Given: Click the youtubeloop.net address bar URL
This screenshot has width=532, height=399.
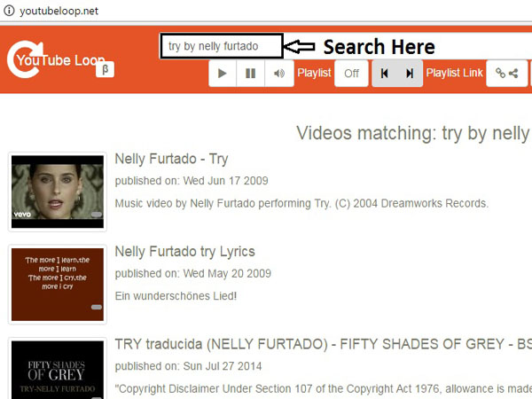Looking at the screenshot, I should tap(59, 11).
